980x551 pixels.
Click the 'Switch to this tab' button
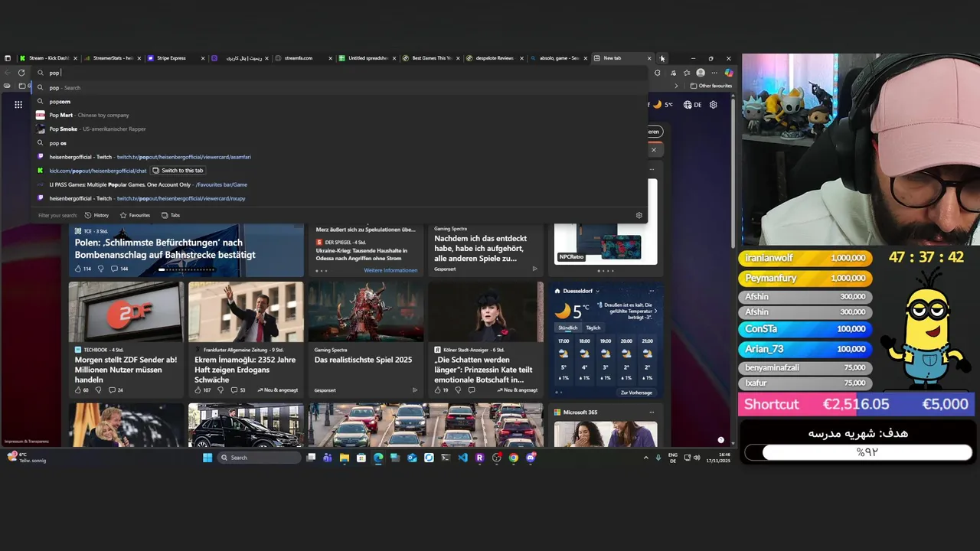click(178, 171)
